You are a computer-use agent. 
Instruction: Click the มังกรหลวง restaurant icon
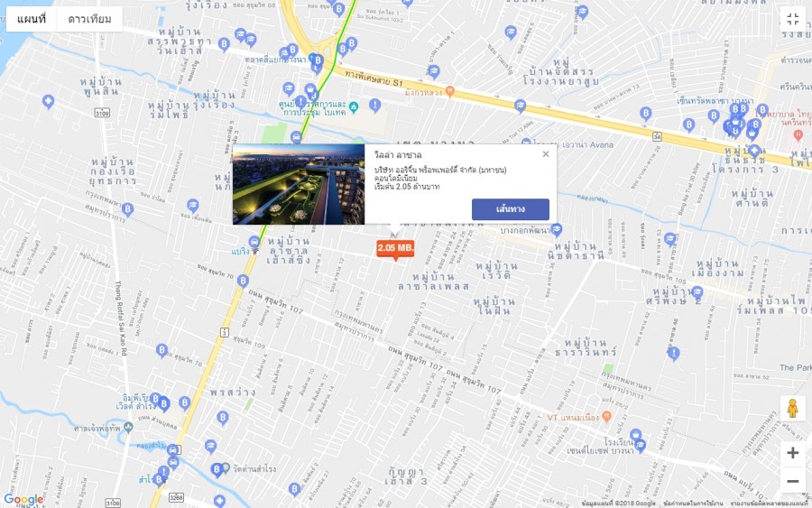coord(449,91)
